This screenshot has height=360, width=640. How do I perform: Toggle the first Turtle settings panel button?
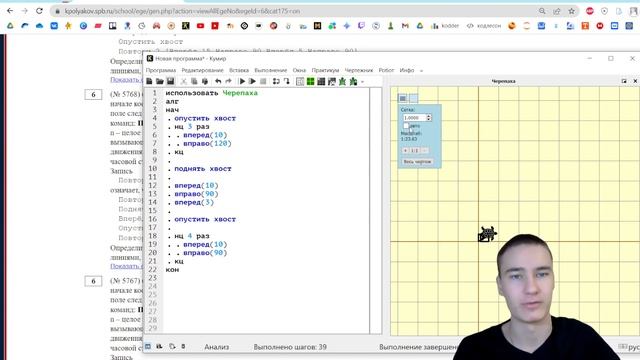coord(403,98)
